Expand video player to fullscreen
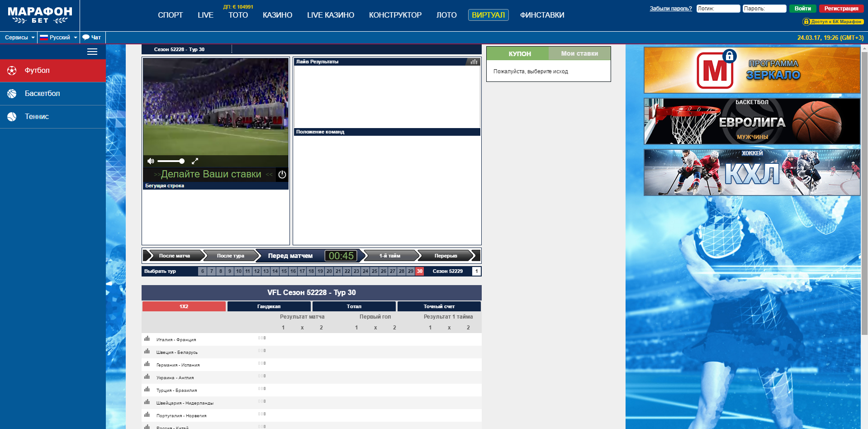The height and width of the screenshot is (429, 868). pos(195,161)
